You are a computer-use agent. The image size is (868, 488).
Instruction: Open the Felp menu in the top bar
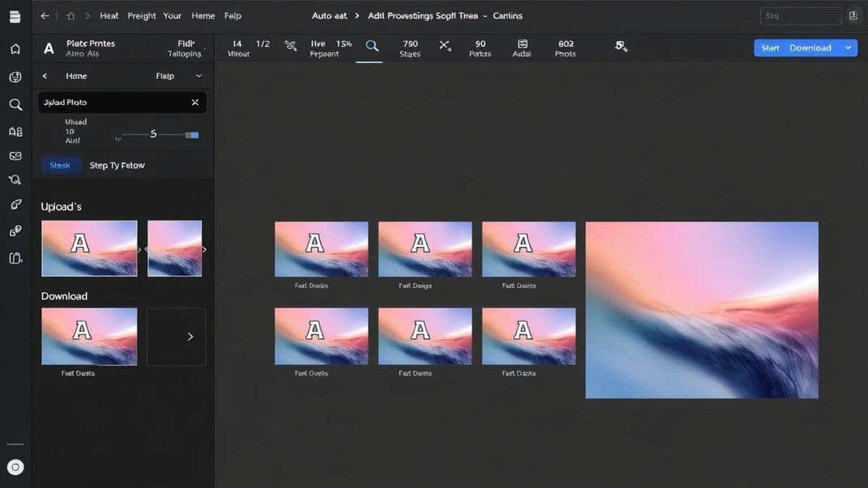[233, 16]
